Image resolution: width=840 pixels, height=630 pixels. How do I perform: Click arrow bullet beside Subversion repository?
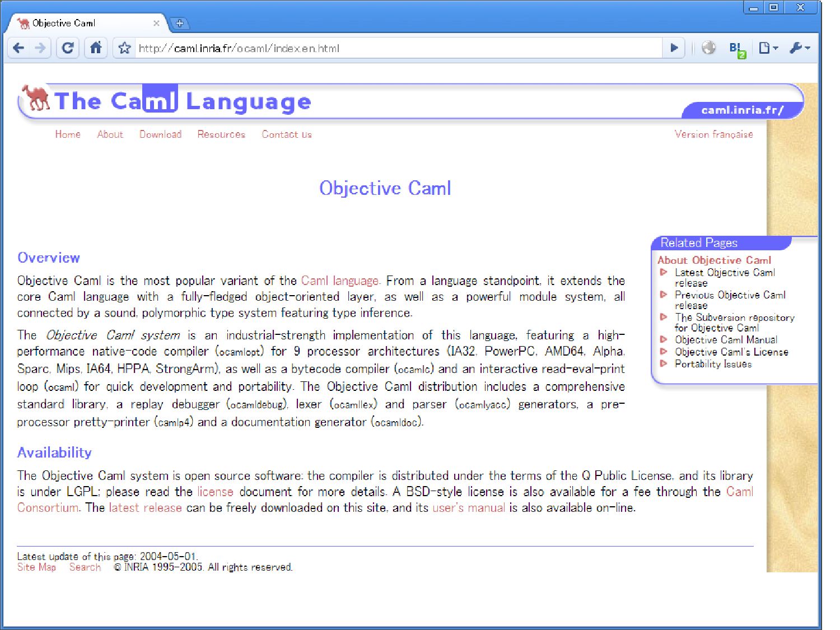click(x=664, y=317)
